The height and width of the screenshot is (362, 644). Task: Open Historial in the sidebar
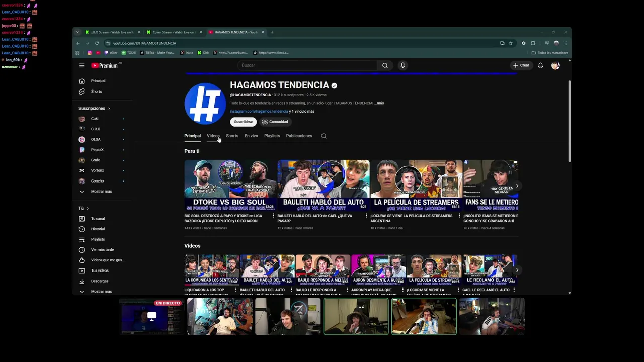coord(98,229)
